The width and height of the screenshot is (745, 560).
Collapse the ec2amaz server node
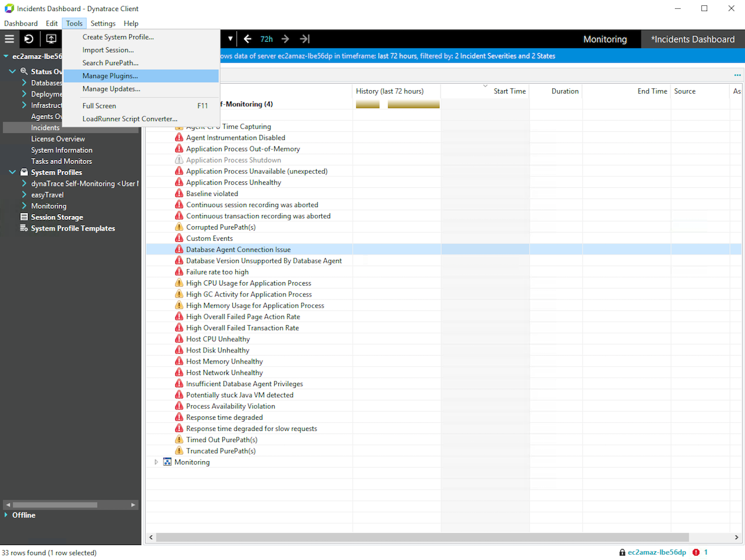6,56
